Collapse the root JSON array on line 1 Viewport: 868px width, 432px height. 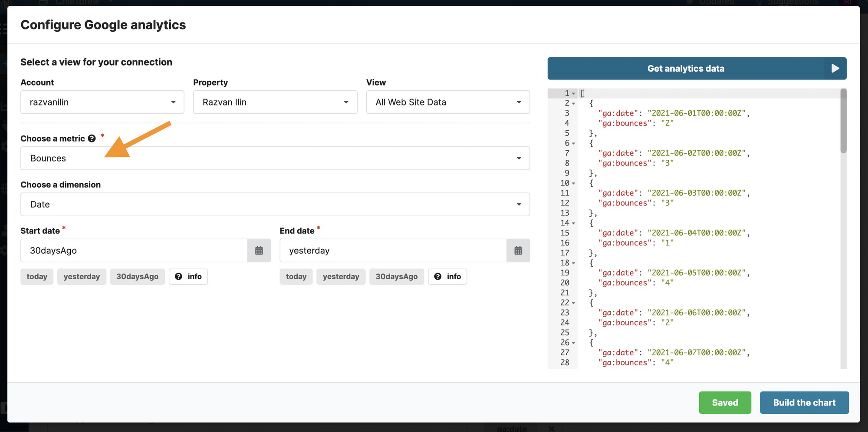(574, 93)
